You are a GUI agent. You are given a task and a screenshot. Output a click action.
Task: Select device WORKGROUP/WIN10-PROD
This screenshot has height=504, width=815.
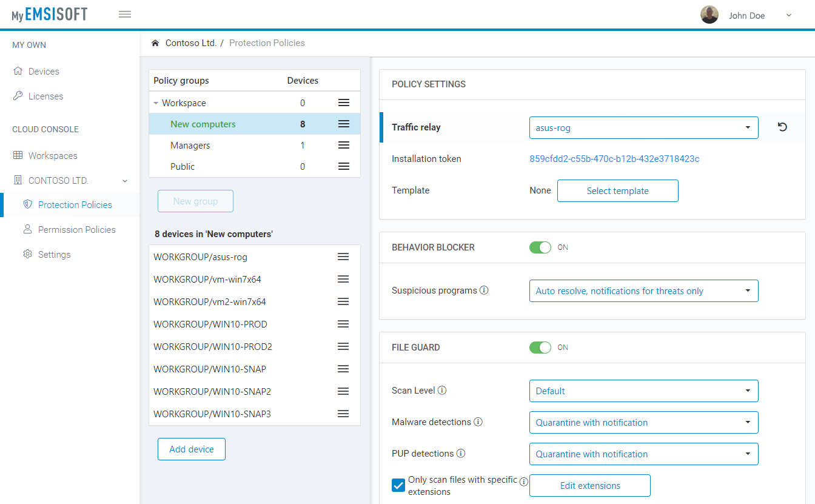click(x=255, y=324)
